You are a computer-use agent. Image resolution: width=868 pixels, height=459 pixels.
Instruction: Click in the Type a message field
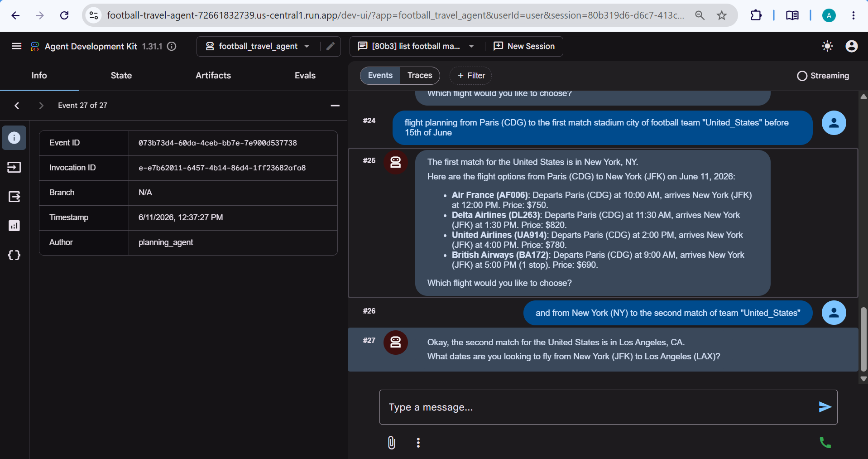(x=597, y=407)
